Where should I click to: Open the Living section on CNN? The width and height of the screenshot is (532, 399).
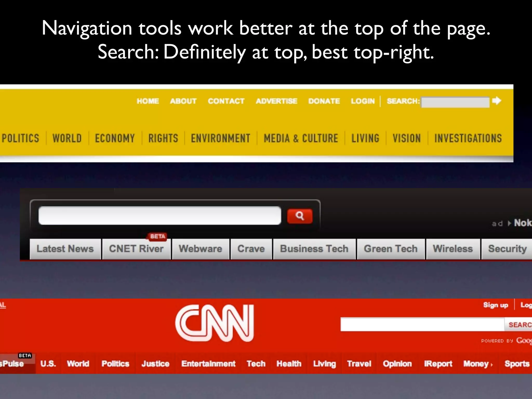(x=324, y=364)
